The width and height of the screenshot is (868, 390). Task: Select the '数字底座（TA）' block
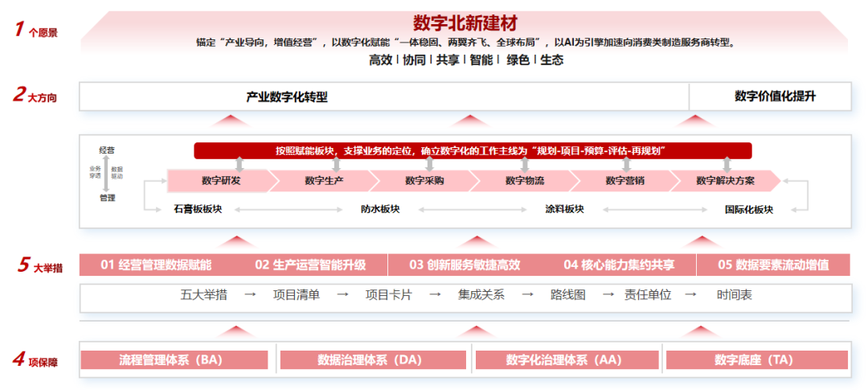tap(757, 359)
